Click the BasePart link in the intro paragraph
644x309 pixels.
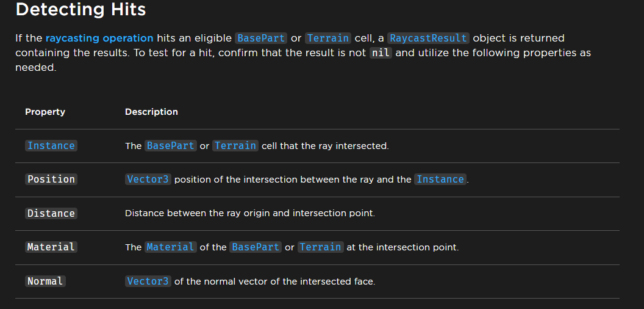coord(261,38)
